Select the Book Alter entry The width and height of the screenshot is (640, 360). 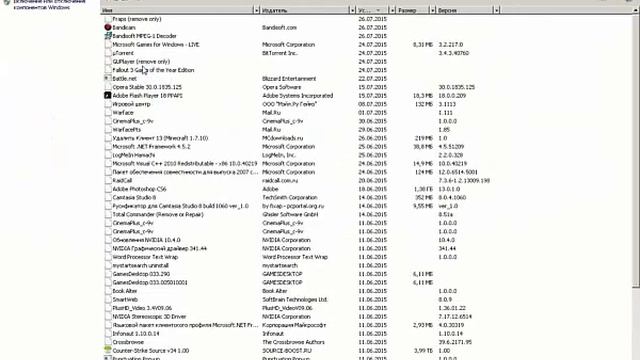124,291
